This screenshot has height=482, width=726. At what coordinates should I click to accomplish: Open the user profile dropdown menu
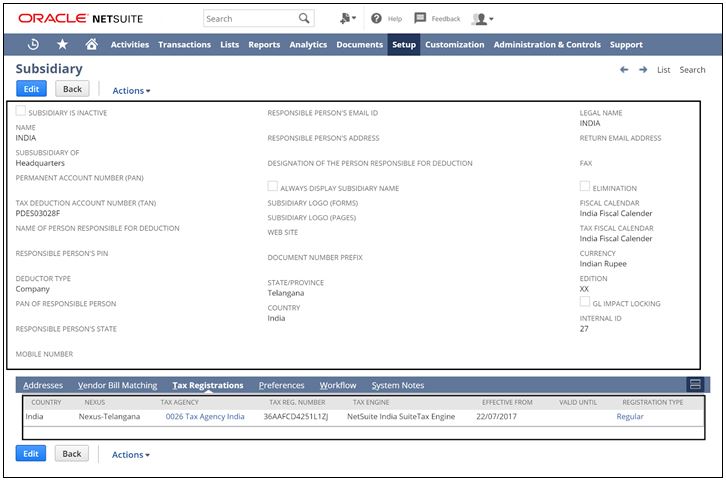point(482,18)
